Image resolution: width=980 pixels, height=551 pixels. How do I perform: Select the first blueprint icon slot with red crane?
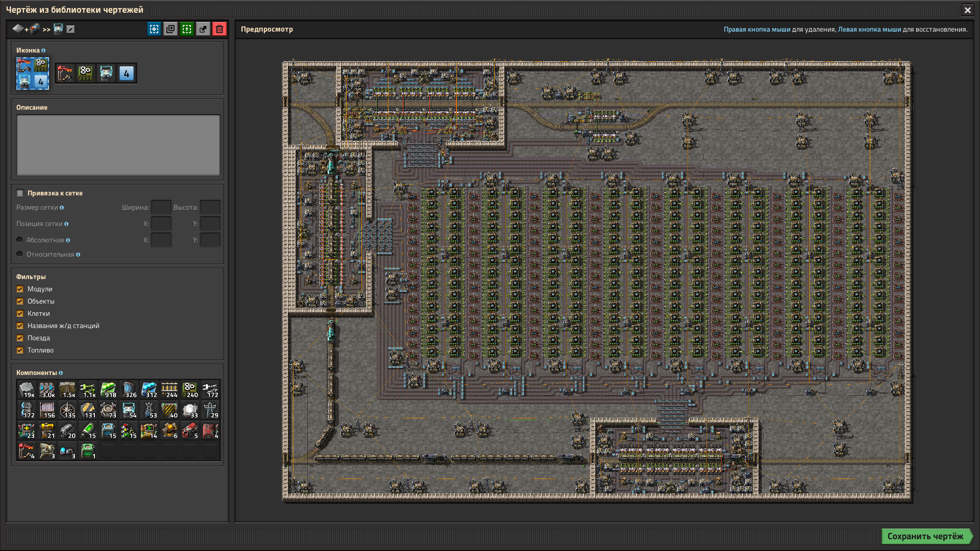(65, 73)
